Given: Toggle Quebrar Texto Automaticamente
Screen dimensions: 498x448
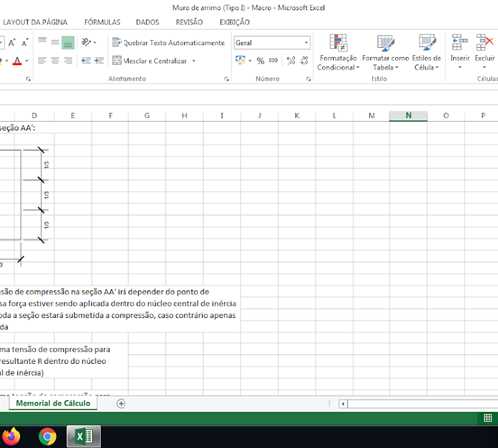Looking at the screenshot, I should pyautogui.click(x=168, y=43).
